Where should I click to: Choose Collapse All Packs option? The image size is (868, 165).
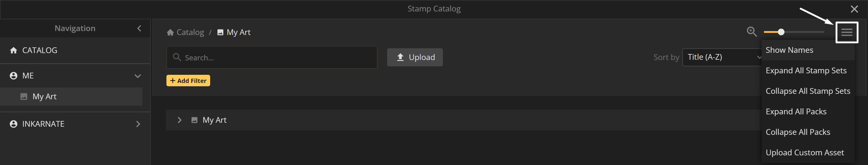[797, 132]
